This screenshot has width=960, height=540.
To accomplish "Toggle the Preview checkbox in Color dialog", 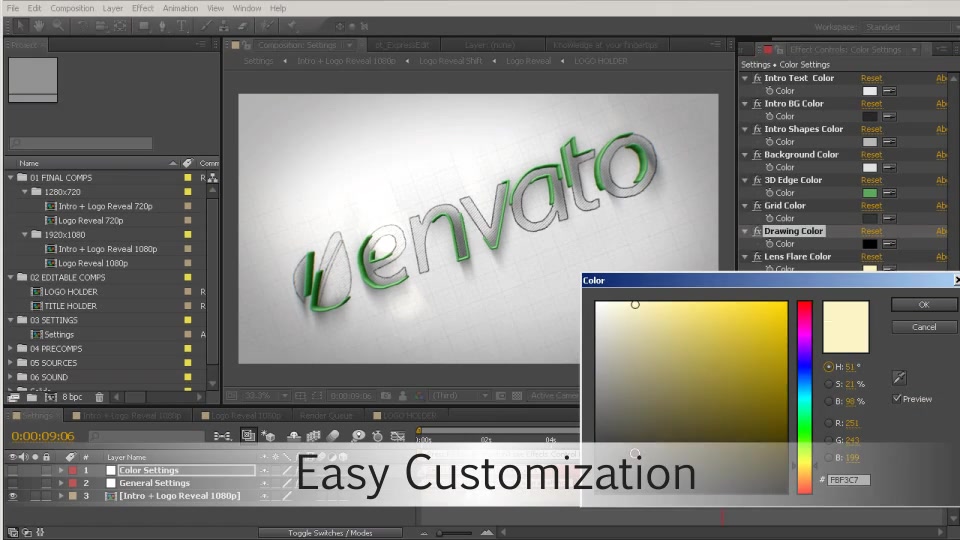I will [x=897, y=399].
